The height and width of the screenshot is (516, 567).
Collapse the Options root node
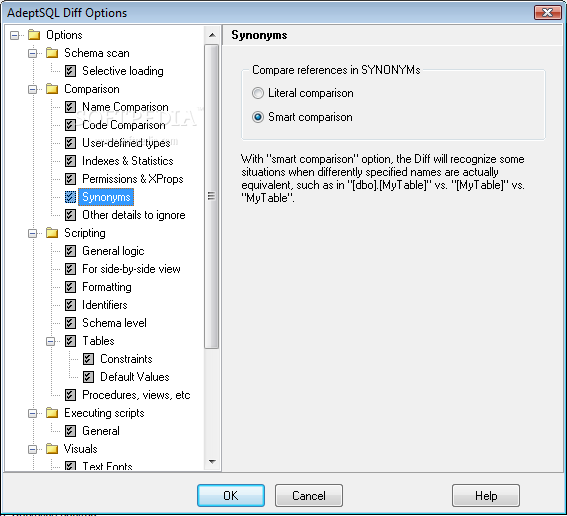pos(14,35)
